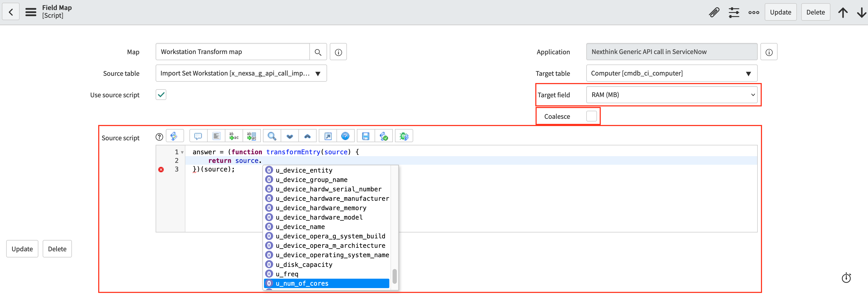Click the autocomplete list scrollbar thumb
This screenshot has height=294, width=868.
point(395,276)
